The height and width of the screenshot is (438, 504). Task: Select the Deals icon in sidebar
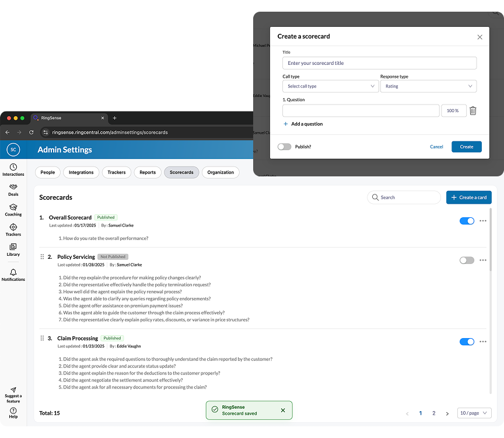[x=13, y=190]
